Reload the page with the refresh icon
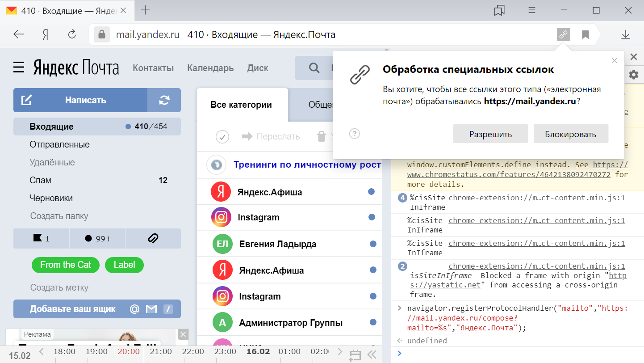This screenshot has height=363, width=644. point(71,34)
